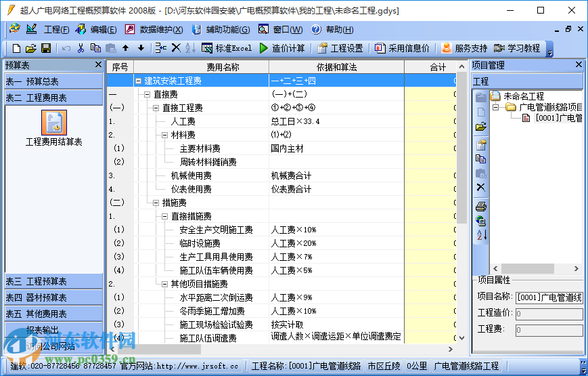Screen dimensions: 588x376
Task: Copy project using project panel copy icon
Action: point(480,159)
